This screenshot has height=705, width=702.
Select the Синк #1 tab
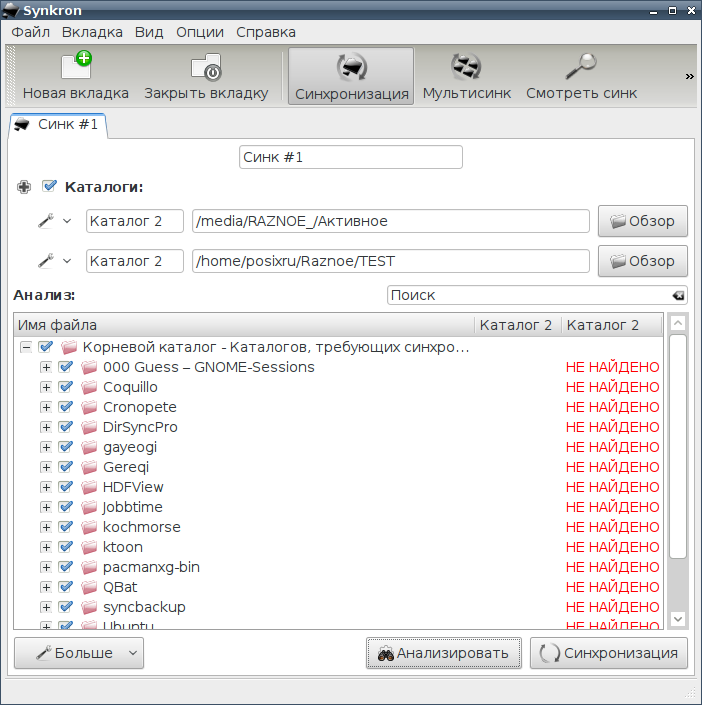click(58, 125)
